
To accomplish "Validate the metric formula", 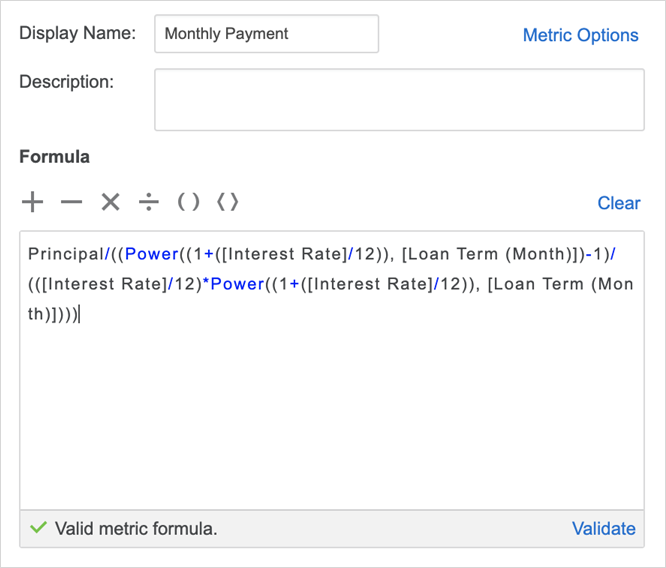I will [x=603, y=529].
